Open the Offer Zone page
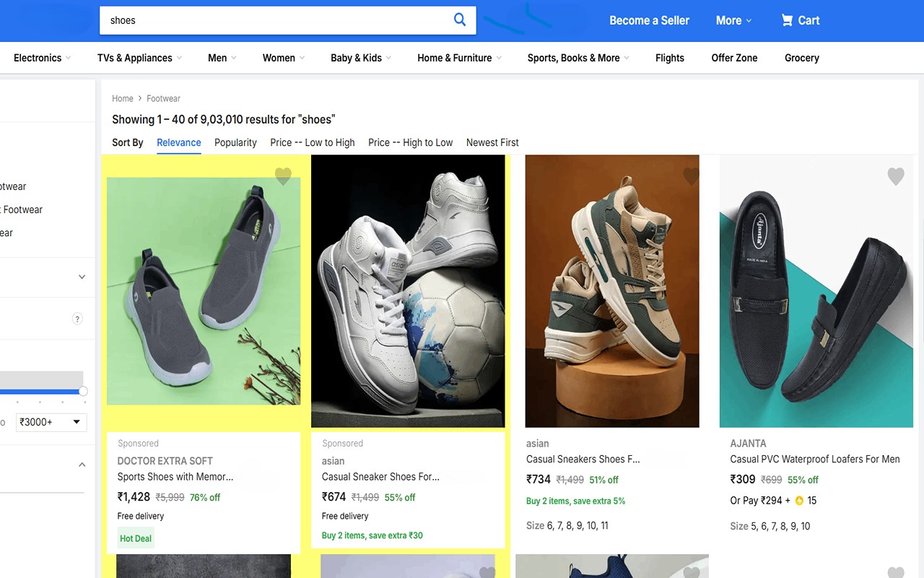Viewport: 924px width, 578px height. tap(734, 58)
